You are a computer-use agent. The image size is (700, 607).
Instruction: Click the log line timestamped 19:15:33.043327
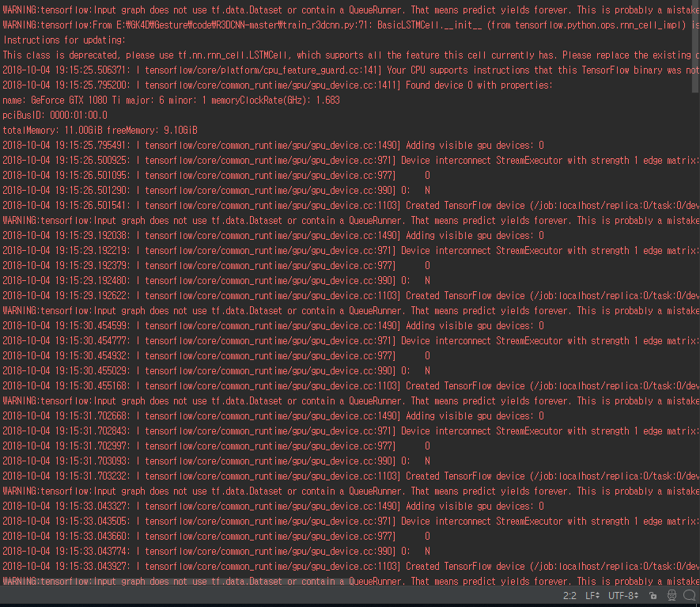point(273,506)
